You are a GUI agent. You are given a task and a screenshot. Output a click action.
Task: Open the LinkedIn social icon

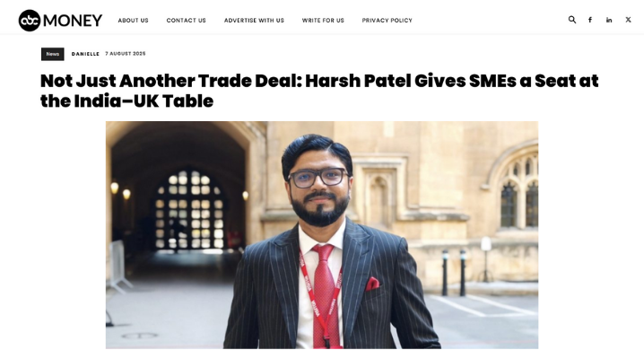(x=609, y=20)
